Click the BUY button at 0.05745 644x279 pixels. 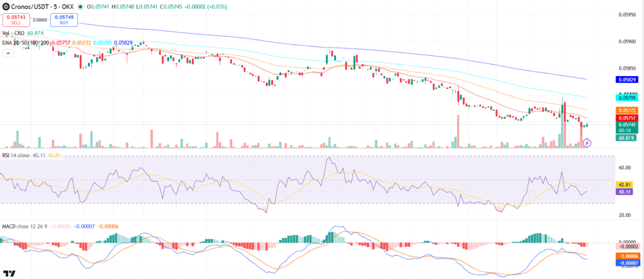(64, 20)
